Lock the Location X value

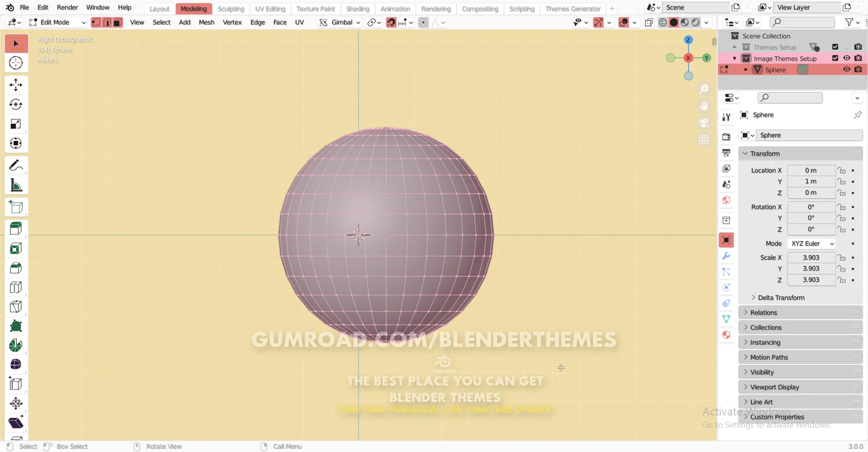point(841,170)
